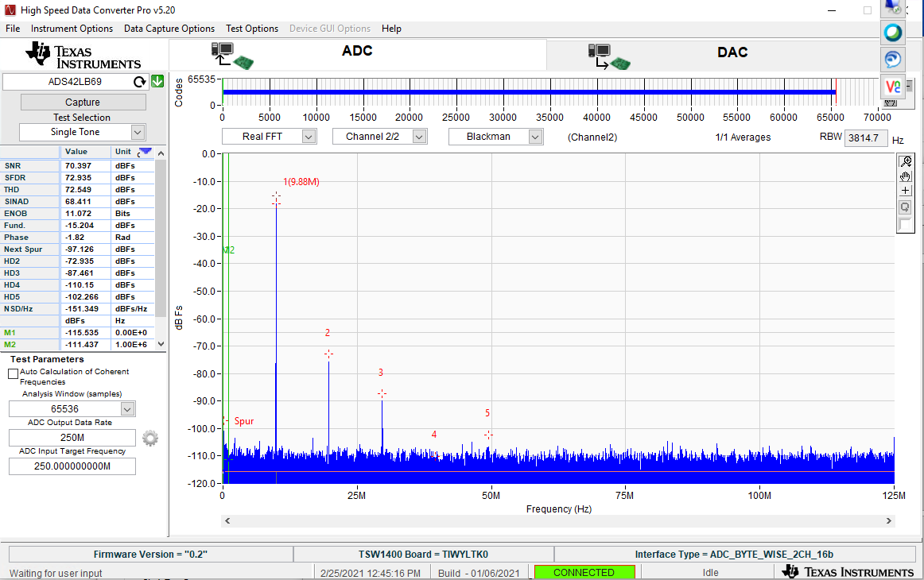This screenshot has width=924, height=580.
Task: Select the pan hand tool on graph palette
Action: (x=905, y=176)
